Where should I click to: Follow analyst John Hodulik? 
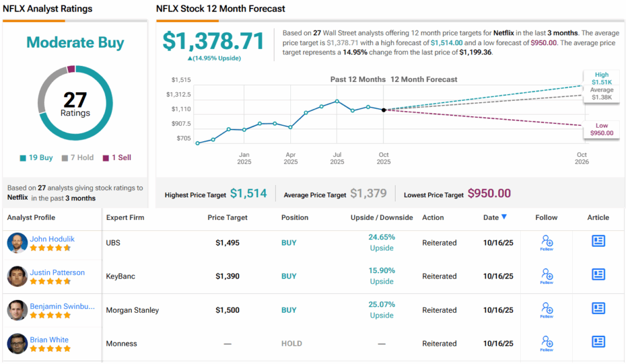pyautogui.click(x=547, y=242)
